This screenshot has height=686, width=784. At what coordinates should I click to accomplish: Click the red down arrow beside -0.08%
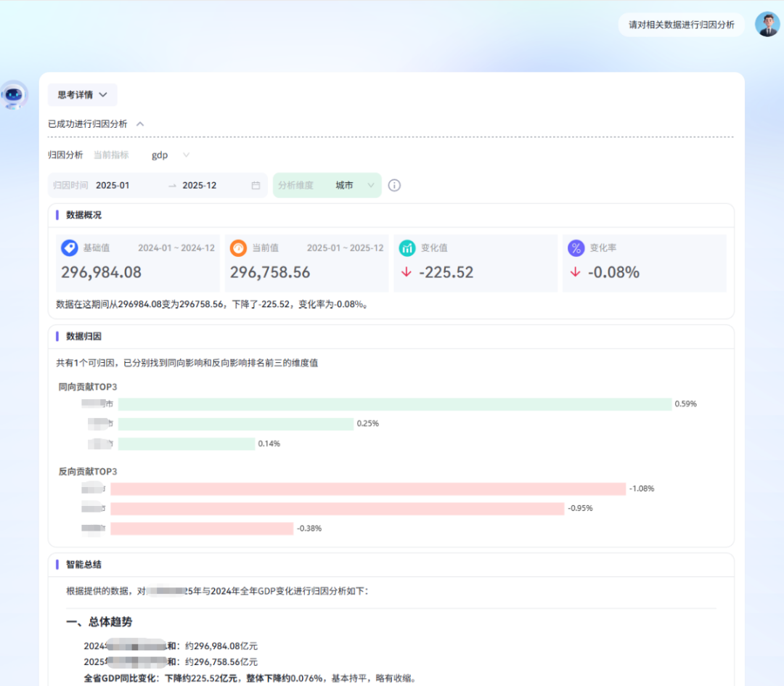click(576, 272)
